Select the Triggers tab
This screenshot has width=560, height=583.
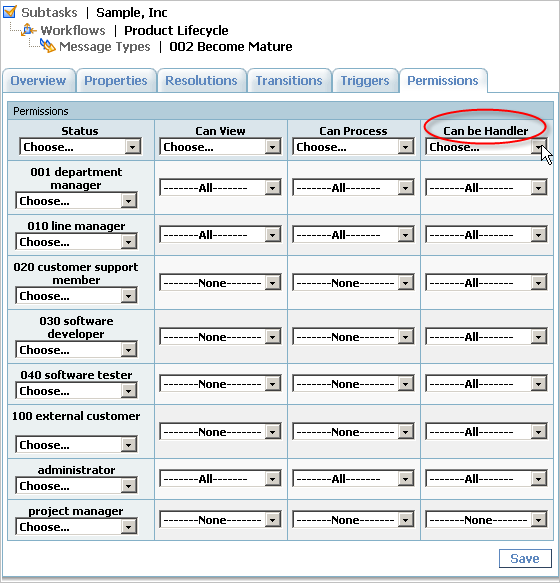coord(365,80)
